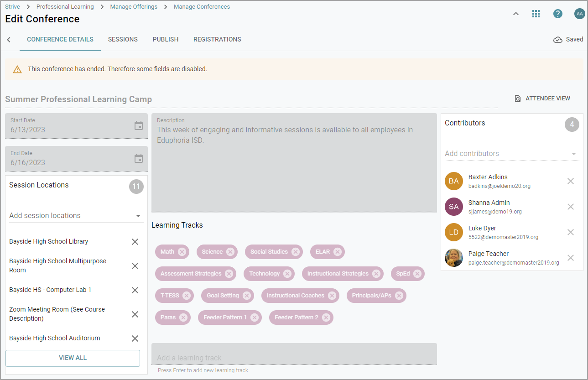Screen dimensions: 588x380
Task: Remove contributor Baxter Adkins
Action: click(570, 181)
